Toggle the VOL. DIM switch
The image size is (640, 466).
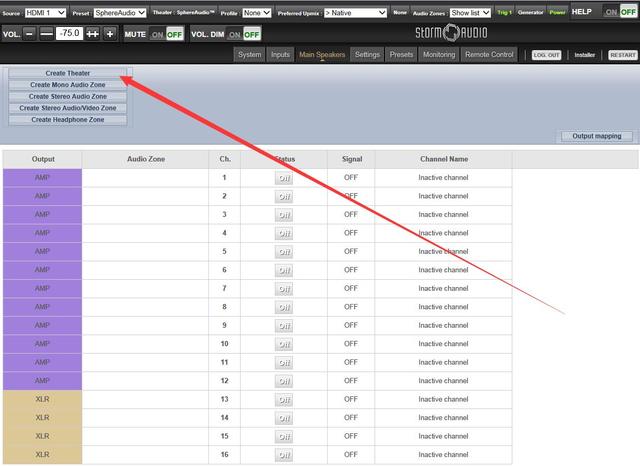tap(244, 34)
